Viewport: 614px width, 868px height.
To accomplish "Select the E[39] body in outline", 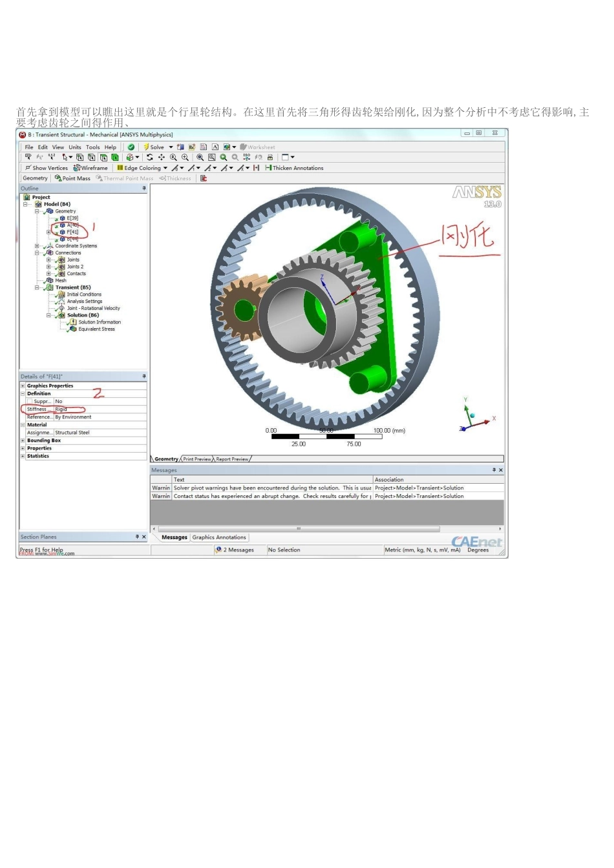I will coord(72,218).
